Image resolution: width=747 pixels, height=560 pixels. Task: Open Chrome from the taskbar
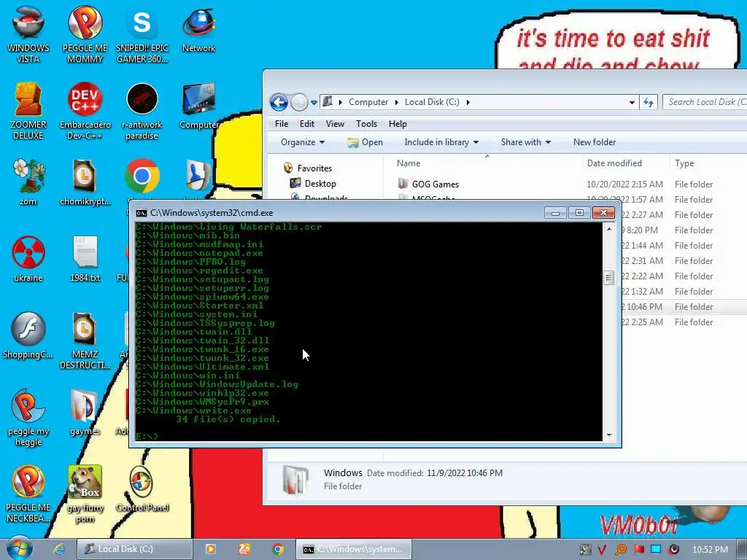coord(278,549)
